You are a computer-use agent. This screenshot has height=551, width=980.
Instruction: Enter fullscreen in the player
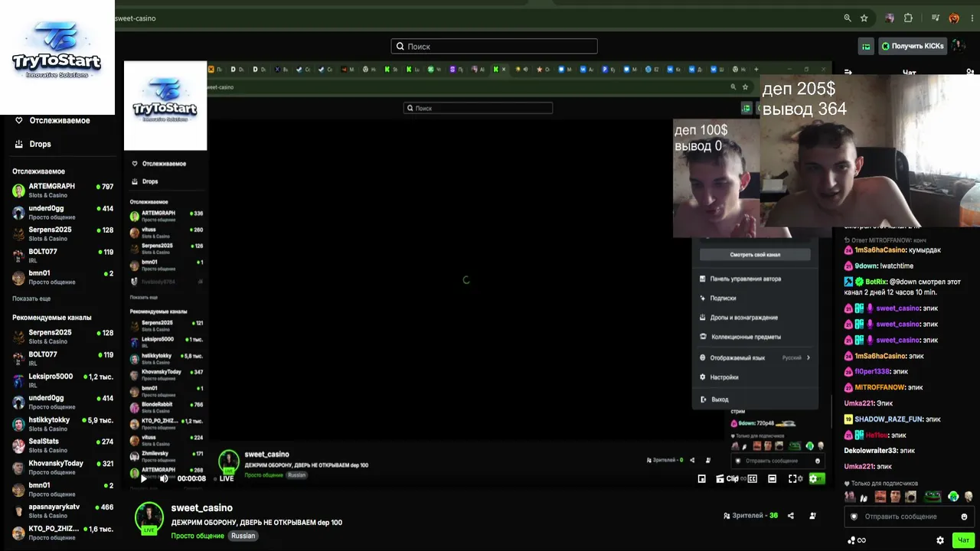click(x=793, y=479)
